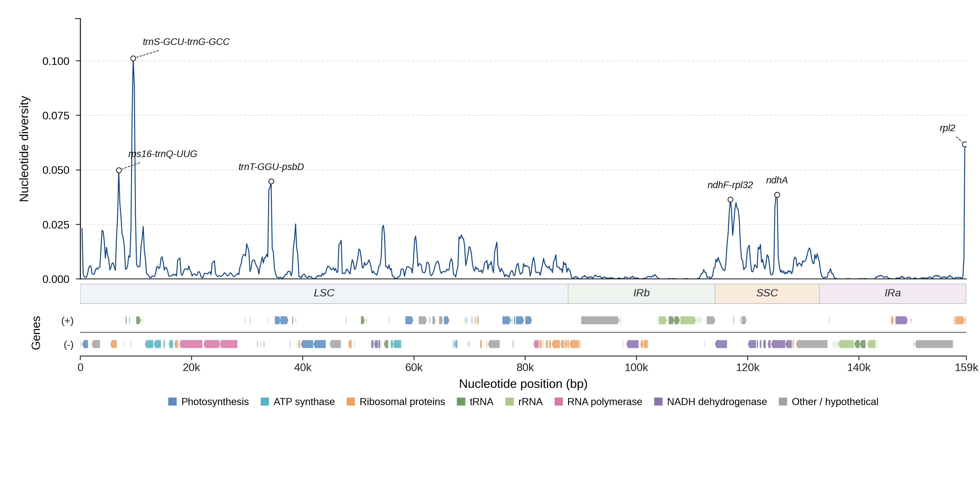Click the 20k x-axis tick label
Screen dimensions: 980x477
(191, 368)
